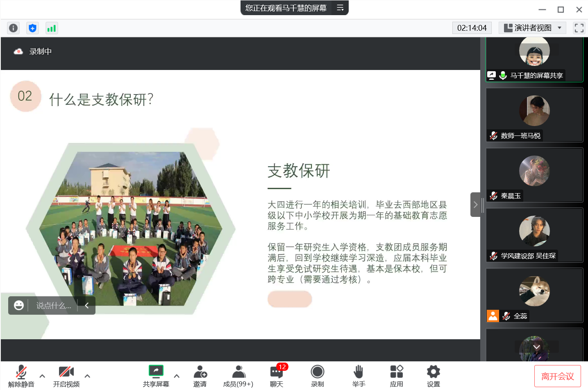Screen dimensions: 588x390
Task: Open the 应用 apps panel
Action: coord(396,376)
